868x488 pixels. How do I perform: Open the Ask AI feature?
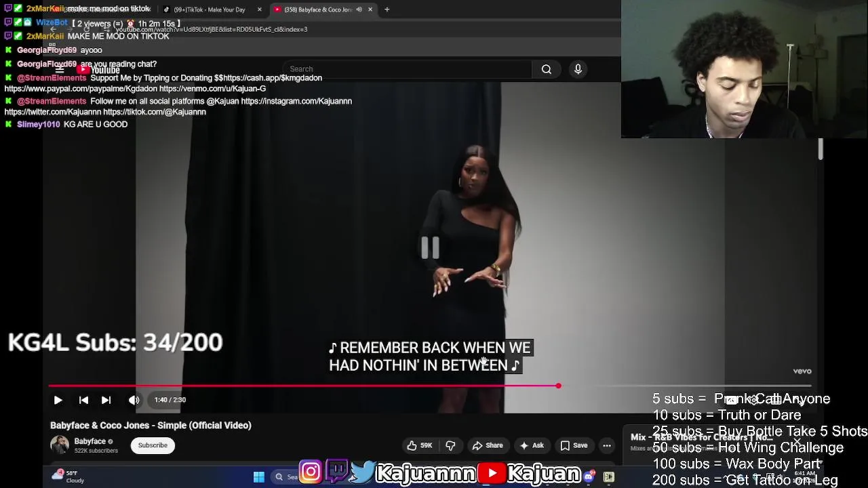tap(532, 445)
